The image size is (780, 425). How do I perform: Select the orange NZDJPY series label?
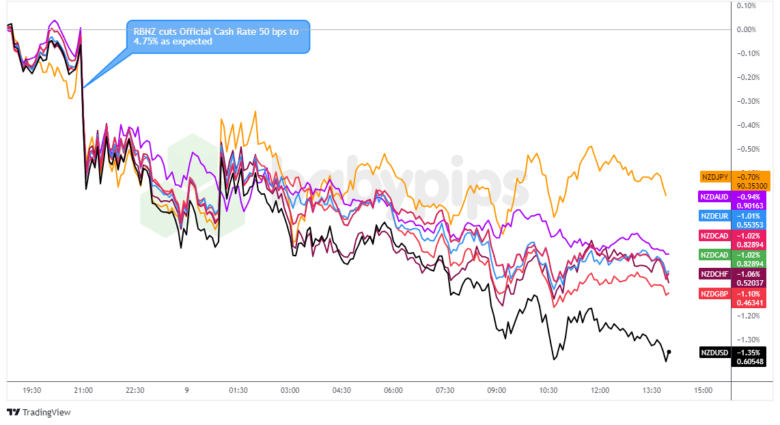pos(715,175)
